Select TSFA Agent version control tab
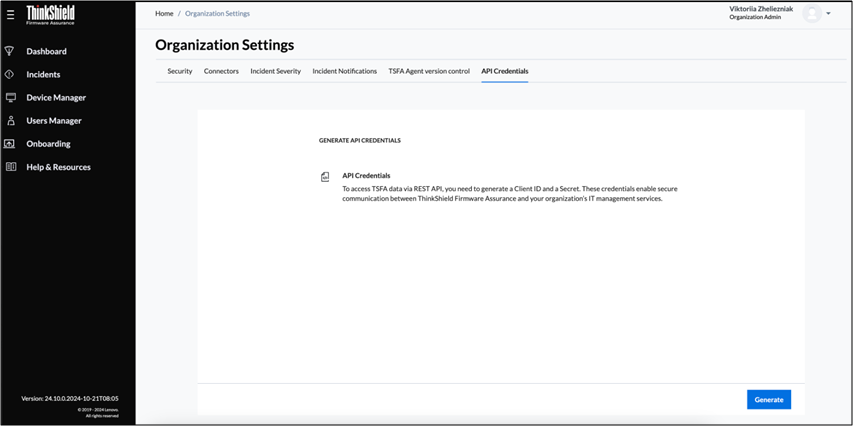853x426 pixels. coord(429,71)
